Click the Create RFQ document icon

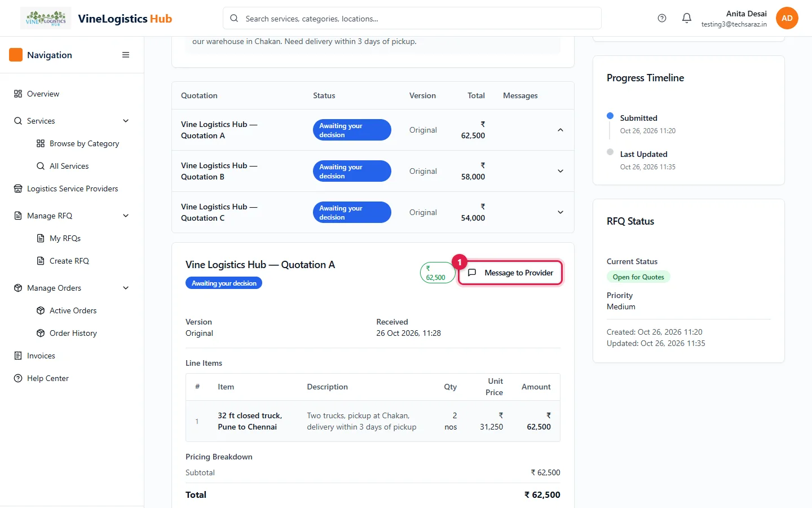tap(41, 261)
